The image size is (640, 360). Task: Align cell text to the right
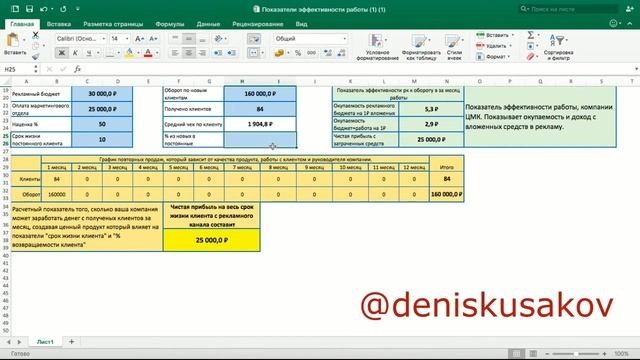tap(202, 53)
